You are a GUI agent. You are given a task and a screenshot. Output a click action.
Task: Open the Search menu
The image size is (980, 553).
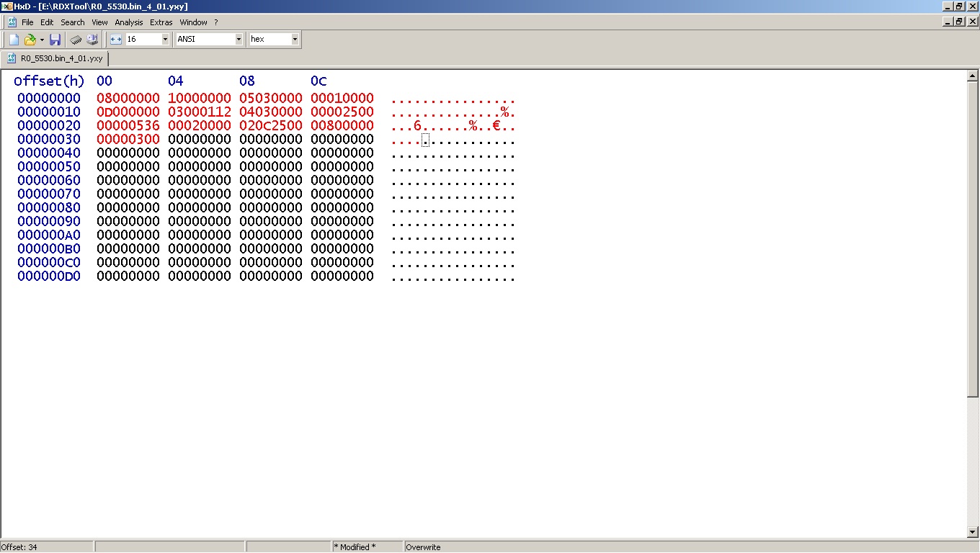coord(73,22)
